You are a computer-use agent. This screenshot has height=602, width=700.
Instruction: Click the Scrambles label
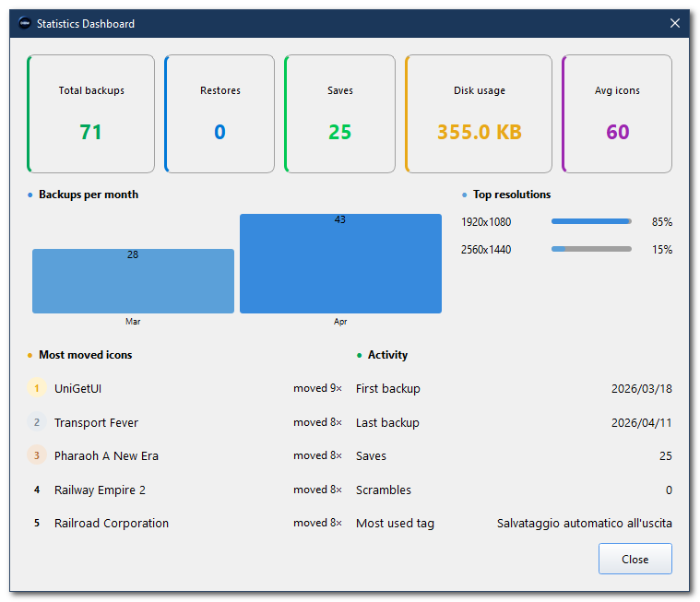point(384,490)
